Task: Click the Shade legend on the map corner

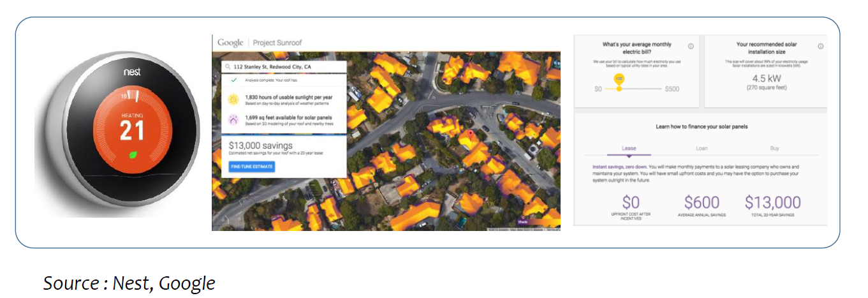Action: point(537,222)
